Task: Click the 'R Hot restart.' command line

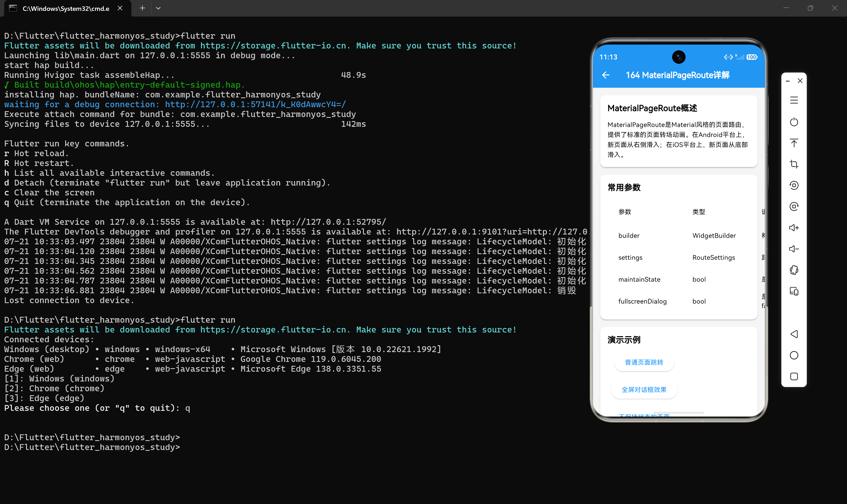Action: point(39,163)
